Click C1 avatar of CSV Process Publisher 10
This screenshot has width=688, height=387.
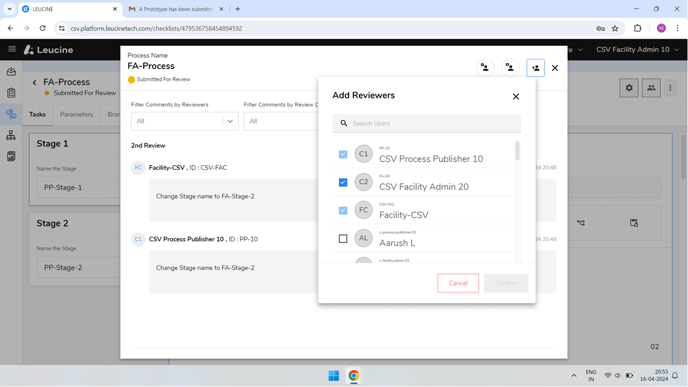pos(363,154)
